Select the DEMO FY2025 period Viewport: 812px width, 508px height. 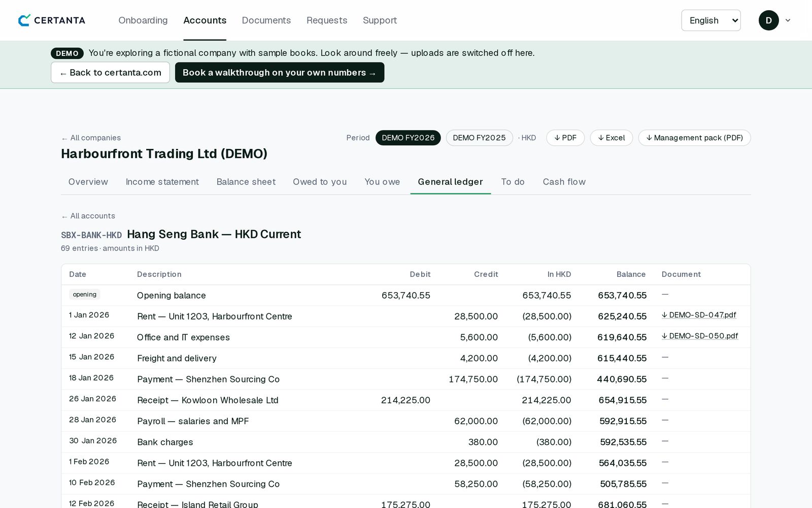point(479,138)
